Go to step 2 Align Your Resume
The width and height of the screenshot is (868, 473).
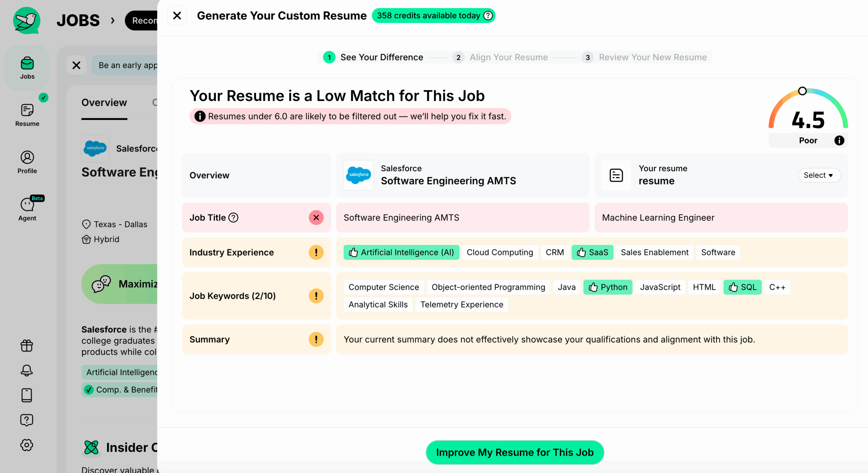(x=500, y=57)
